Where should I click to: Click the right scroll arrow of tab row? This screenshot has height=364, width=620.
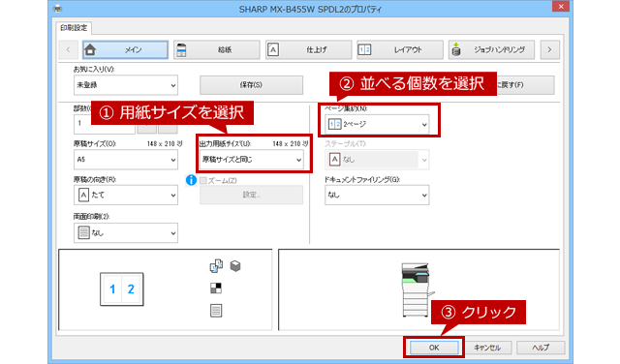(549, 49)
